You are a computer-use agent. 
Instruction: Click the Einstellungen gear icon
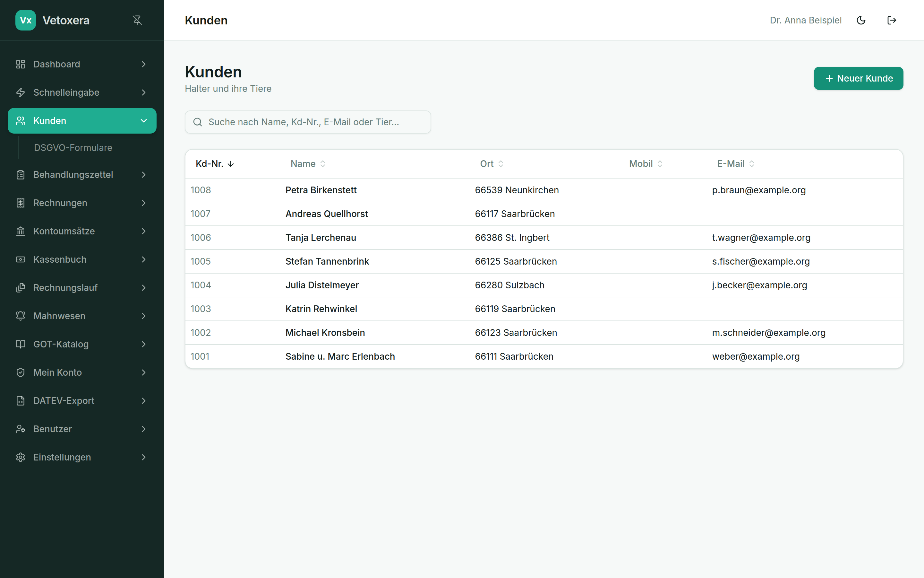21,458
